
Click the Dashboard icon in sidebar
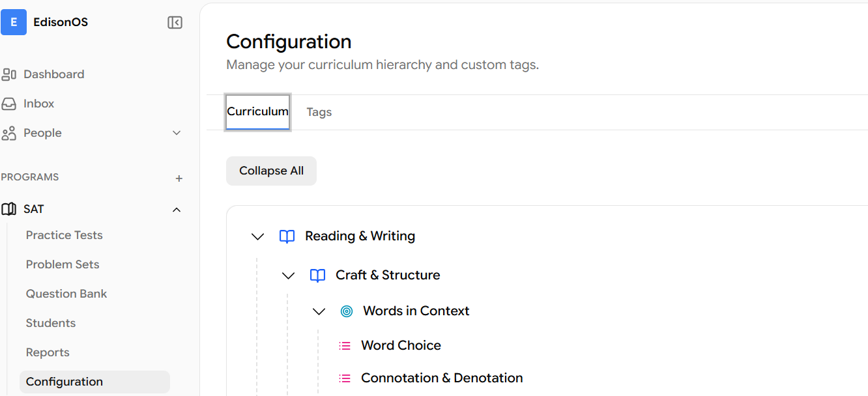pyautogui.click(x=9, y=74)
